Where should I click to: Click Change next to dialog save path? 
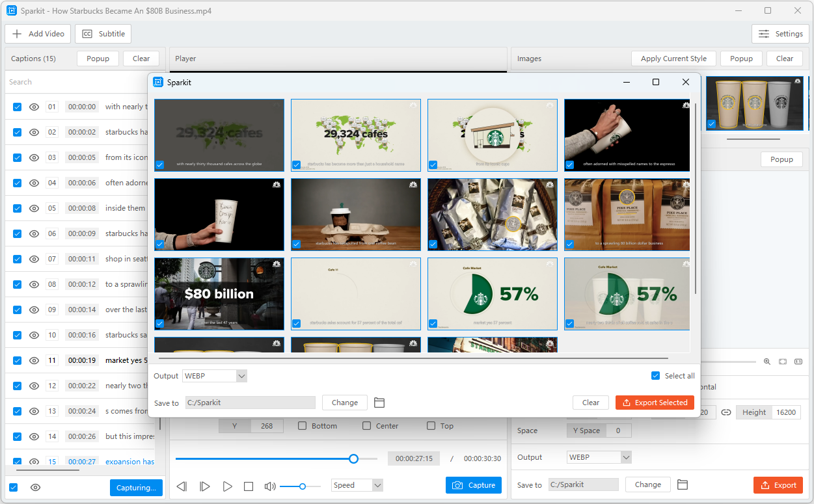pyautogui.click(x=345, y=403)
